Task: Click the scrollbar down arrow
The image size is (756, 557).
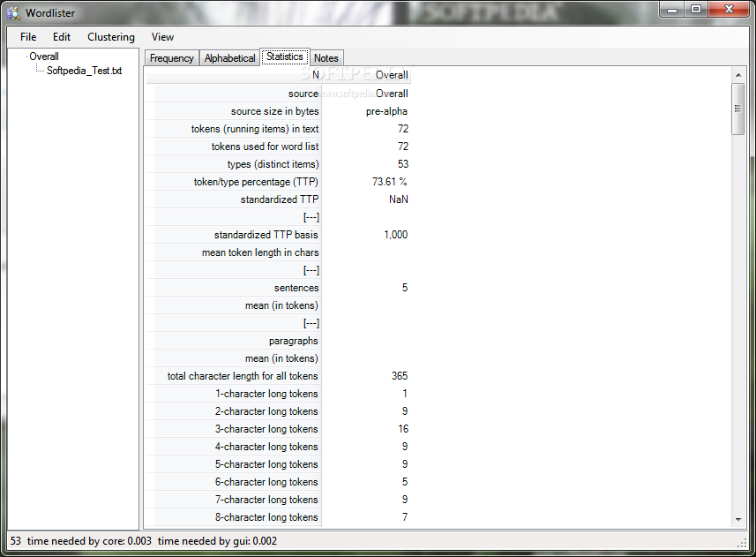Action: click(738, 519)
